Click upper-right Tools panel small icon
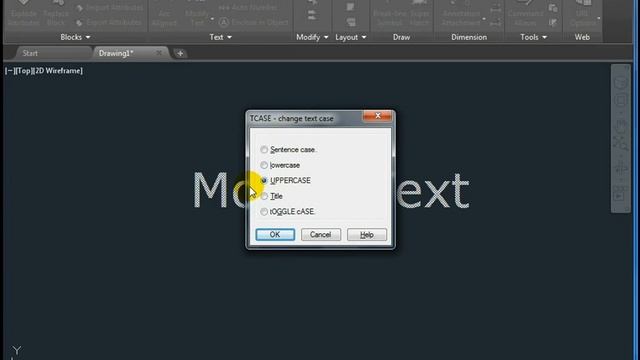Screen dimensions: 640x360 [x=553, y=8]
